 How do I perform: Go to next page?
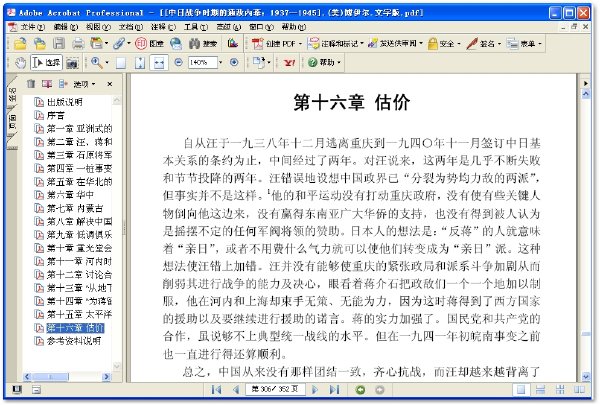pyautogui.click(x=315, y=390)
